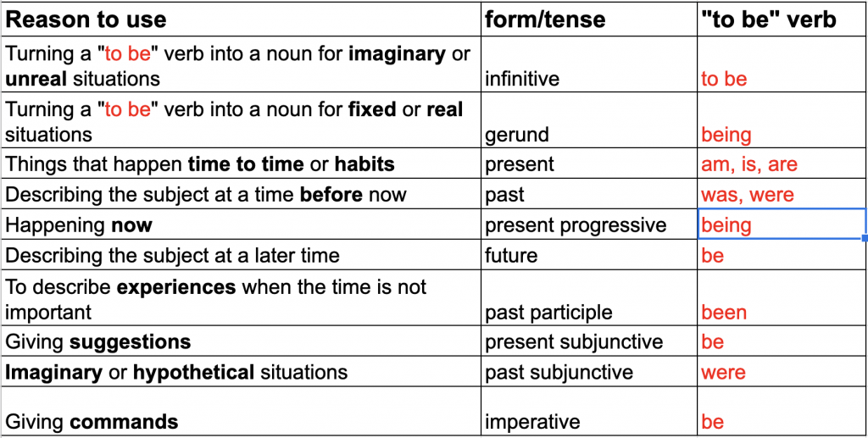Select the "past participle" cell

click(x=588, y=300)
